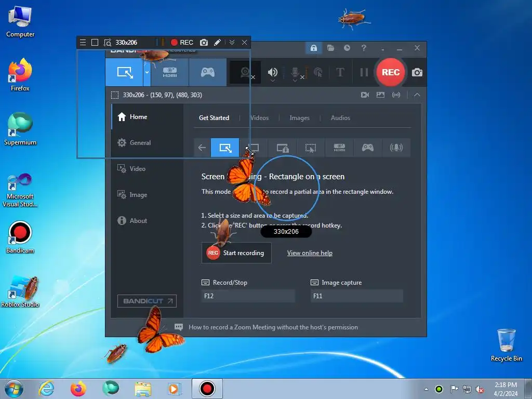
Task: Click the pause recording icon
Action: click(x=364, y=72)
